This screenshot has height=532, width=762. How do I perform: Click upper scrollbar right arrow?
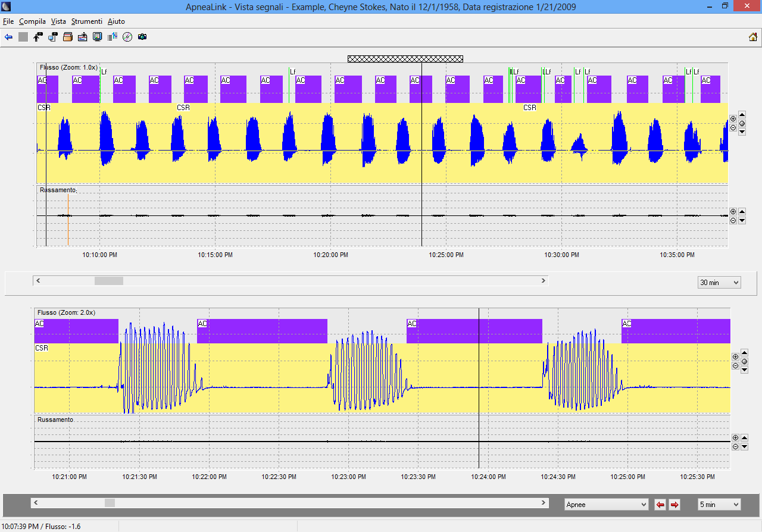tap(543, 280)
